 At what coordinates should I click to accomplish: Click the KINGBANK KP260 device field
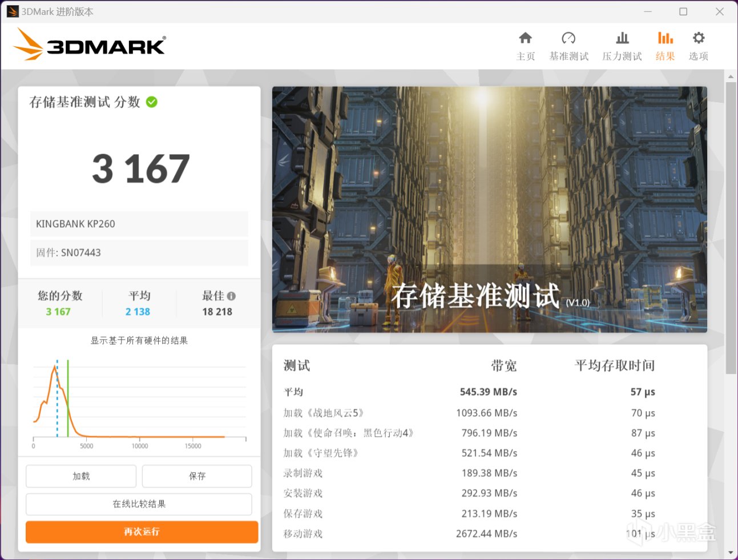click(139, 224)
